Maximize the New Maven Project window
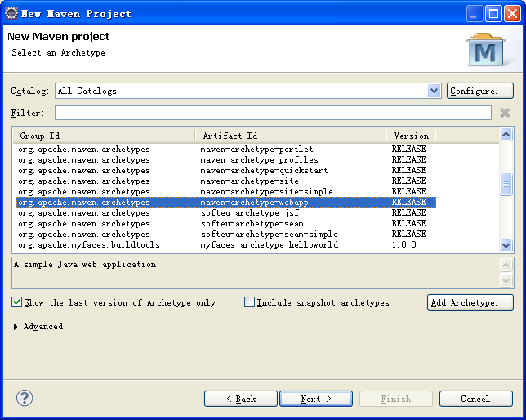 click(x=493, y=14)
